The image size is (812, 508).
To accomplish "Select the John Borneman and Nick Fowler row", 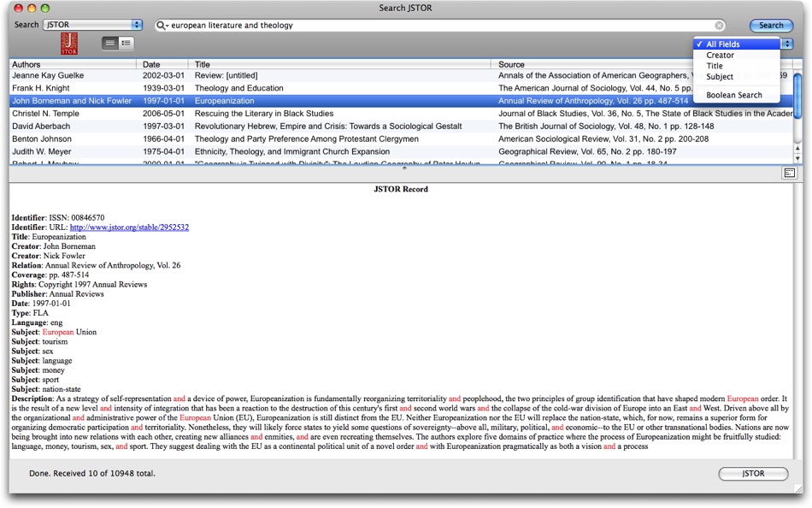I will coord(402,101).
